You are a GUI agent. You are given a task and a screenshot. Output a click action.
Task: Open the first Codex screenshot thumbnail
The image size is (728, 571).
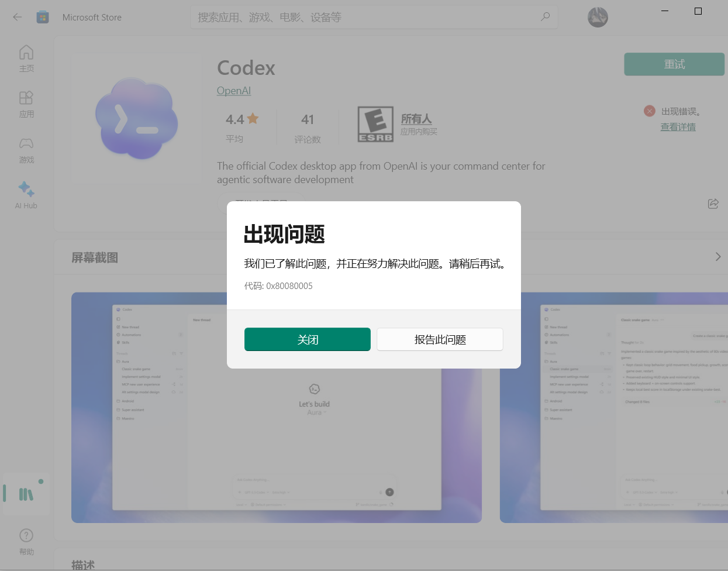click(x=277, y=408)
